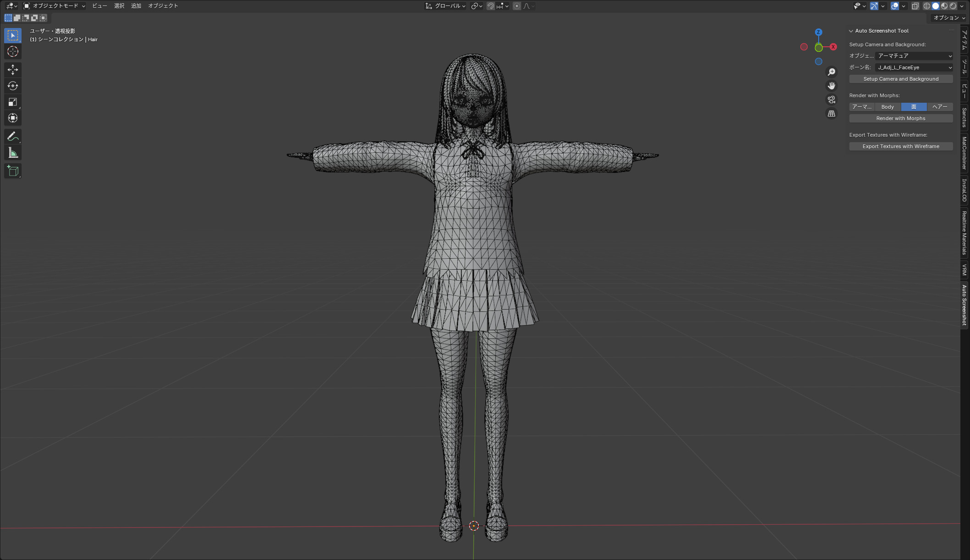The width and height of the screenshot is (970, 560).
Task: Choose the new-selection mode icon
Action: 8,18
